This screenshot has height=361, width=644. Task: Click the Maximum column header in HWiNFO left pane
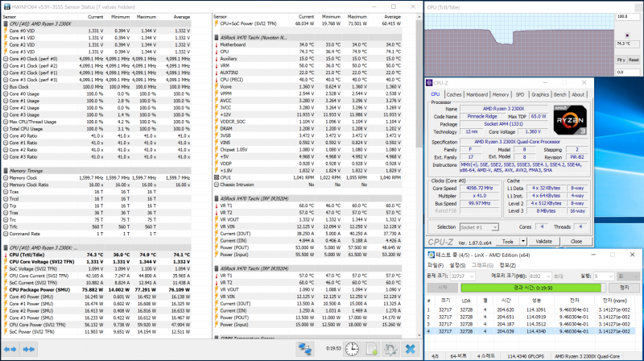point(147,17)
